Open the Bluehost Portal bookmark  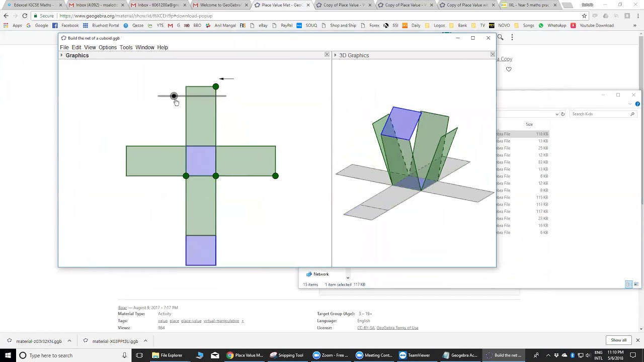coord(101,25)
